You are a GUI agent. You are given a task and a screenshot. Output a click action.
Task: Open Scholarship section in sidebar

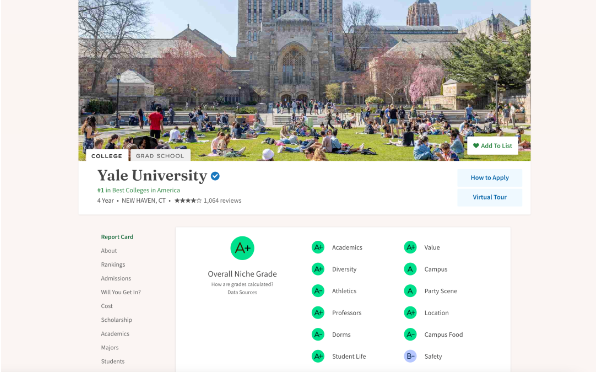(x=117, y=320)
